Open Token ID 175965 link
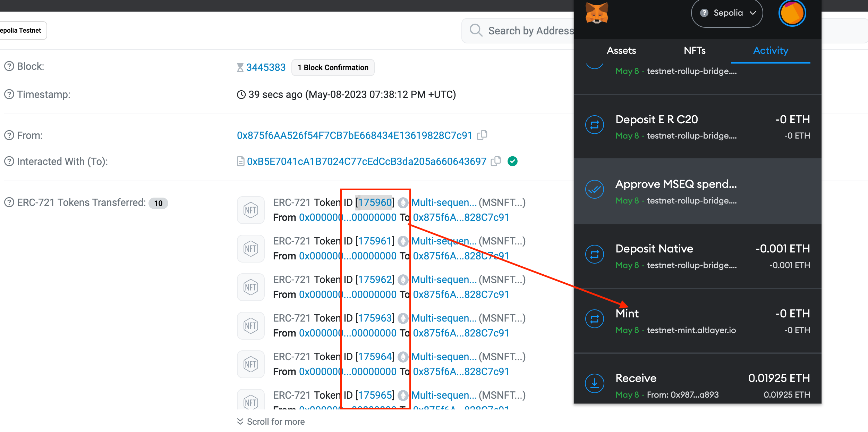This screenshot has width=868, height=432. (375, 395)
